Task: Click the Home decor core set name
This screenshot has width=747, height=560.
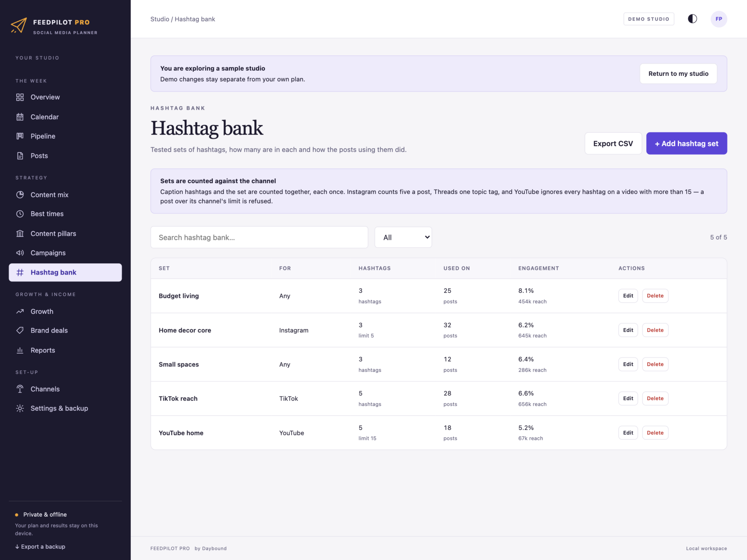Action: click(x=185, y=330)
